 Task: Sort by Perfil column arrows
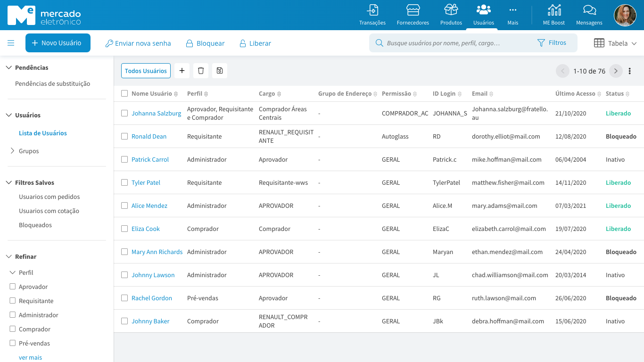coord(206,94)
